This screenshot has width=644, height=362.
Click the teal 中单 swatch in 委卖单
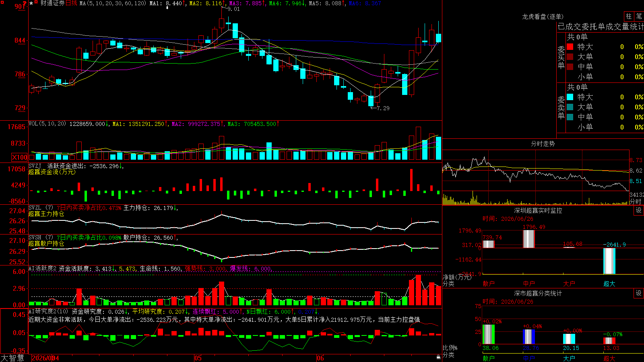coord(570,117)
